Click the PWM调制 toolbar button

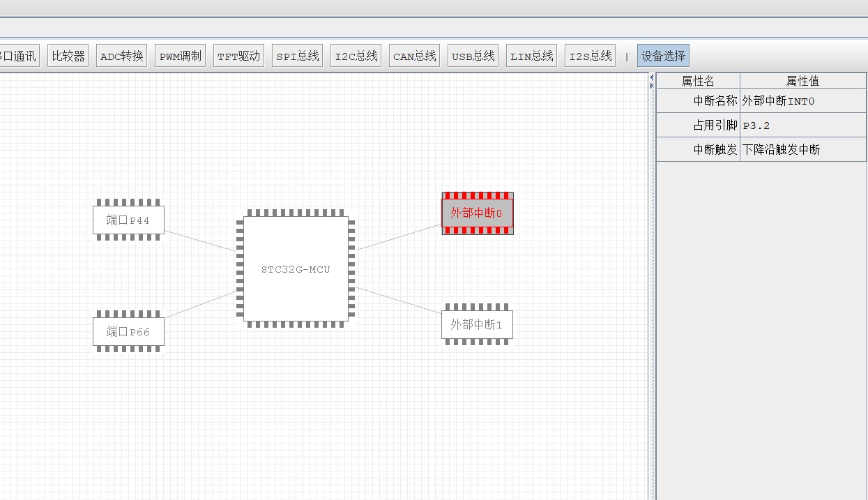(180, 56)
